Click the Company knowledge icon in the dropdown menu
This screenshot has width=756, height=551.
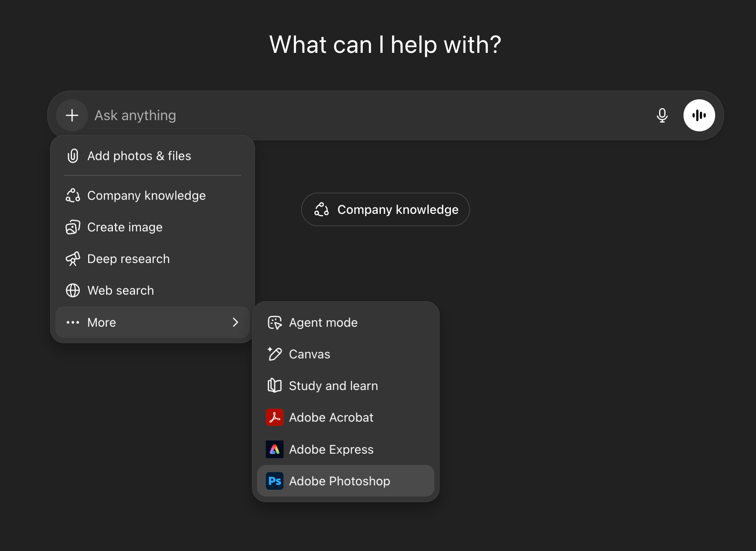(x=73, y=195)
